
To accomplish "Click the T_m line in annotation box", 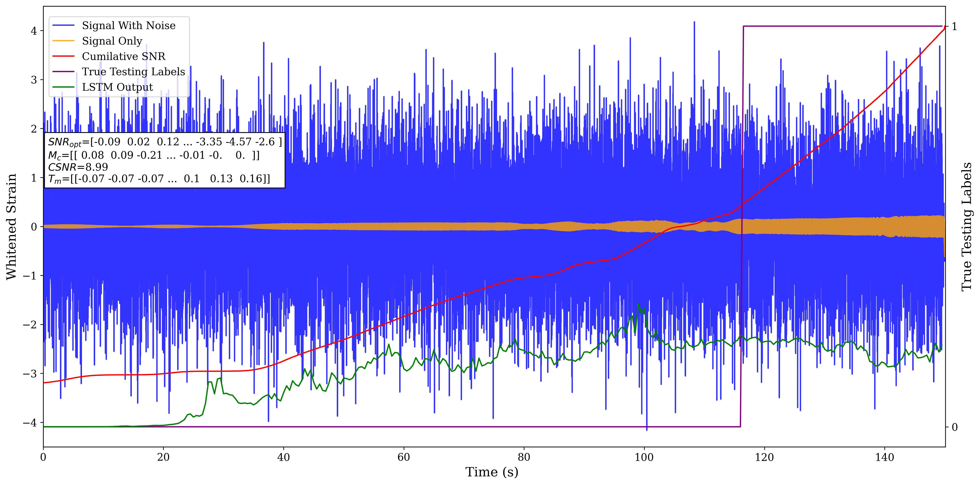I will click(159, 179).
